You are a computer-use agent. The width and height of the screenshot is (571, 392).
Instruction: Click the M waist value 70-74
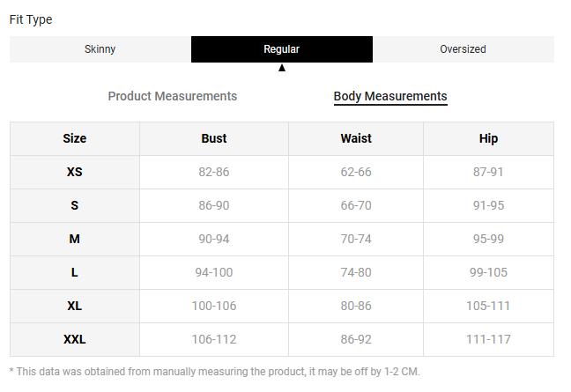click(x=356, y=239)
